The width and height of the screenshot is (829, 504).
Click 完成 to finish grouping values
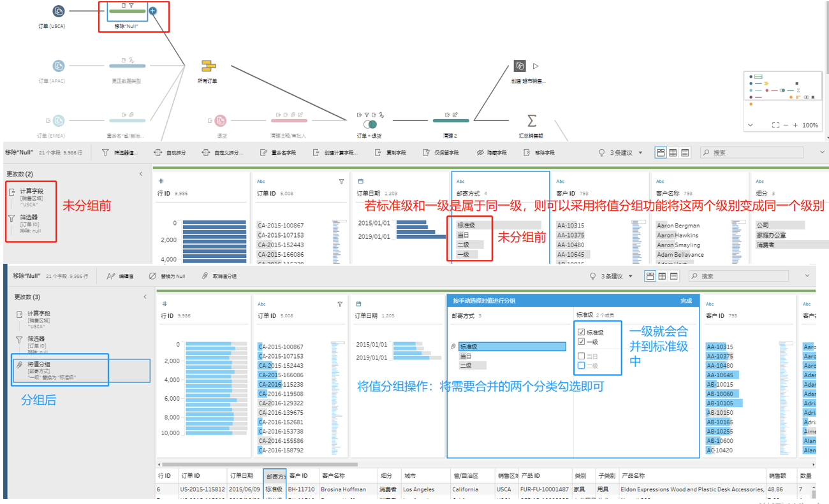(x=687, y=299)
